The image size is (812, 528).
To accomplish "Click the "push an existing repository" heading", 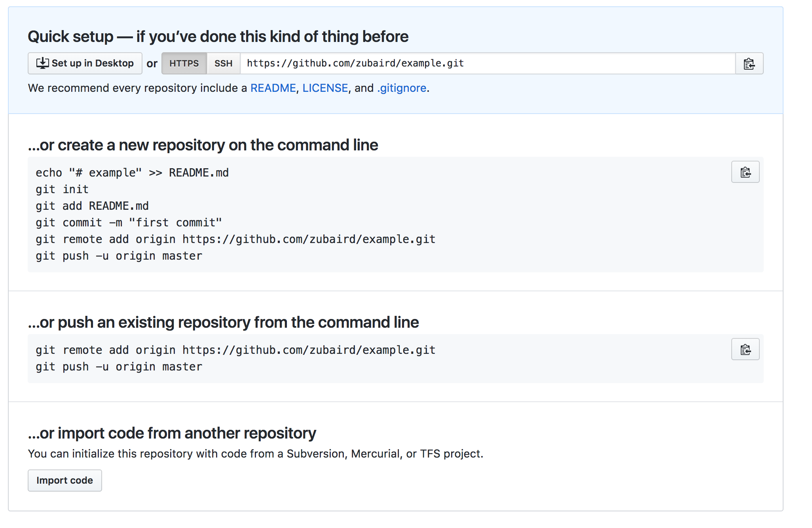I will coord(223,323).
